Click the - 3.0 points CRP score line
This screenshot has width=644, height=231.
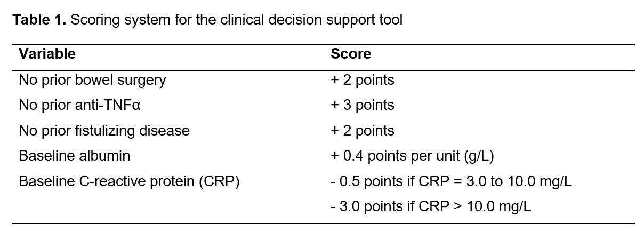pyautogui.click(x=431, y=206)
